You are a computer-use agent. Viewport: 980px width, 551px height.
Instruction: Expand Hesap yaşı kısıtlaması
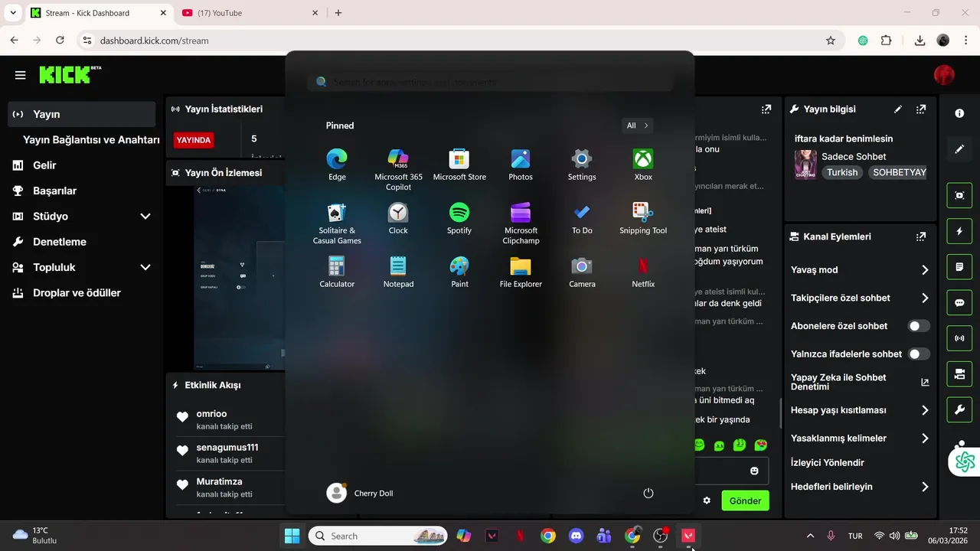tap(861, 410)
